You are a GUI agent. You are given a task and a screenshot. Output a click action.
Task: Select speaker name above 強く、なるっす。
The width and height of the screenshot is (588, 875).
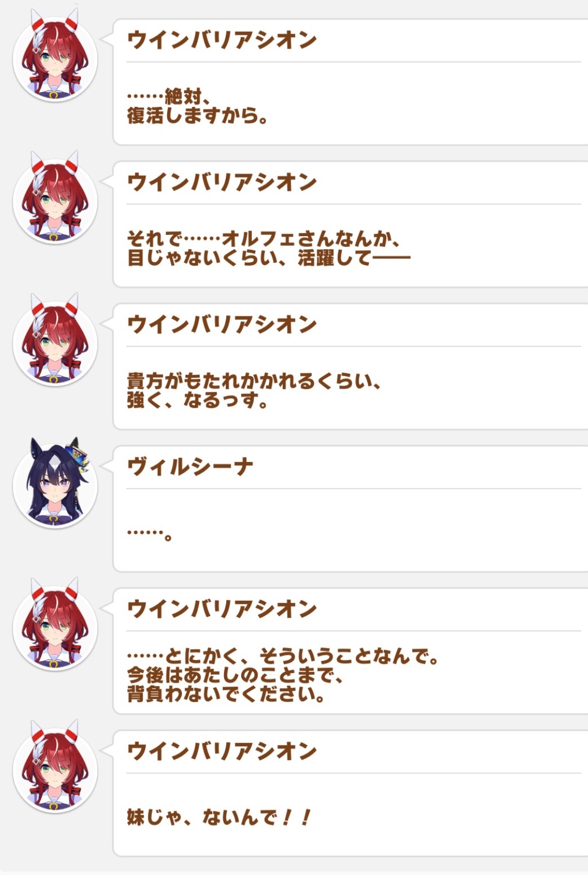222,325
